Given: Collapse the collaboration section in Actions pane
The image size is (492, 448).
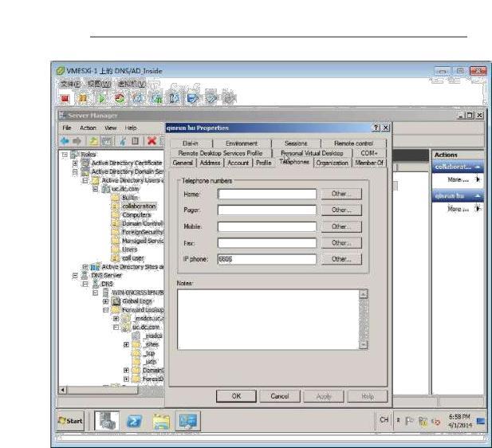Looking at the screenshot, I should (x=478, y=167).
